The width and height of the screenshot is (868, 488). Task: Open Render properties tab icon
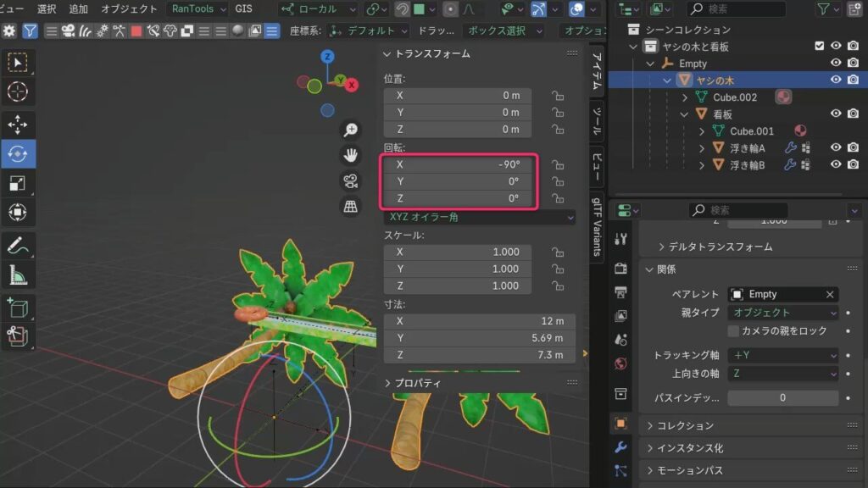click(620, 269)
